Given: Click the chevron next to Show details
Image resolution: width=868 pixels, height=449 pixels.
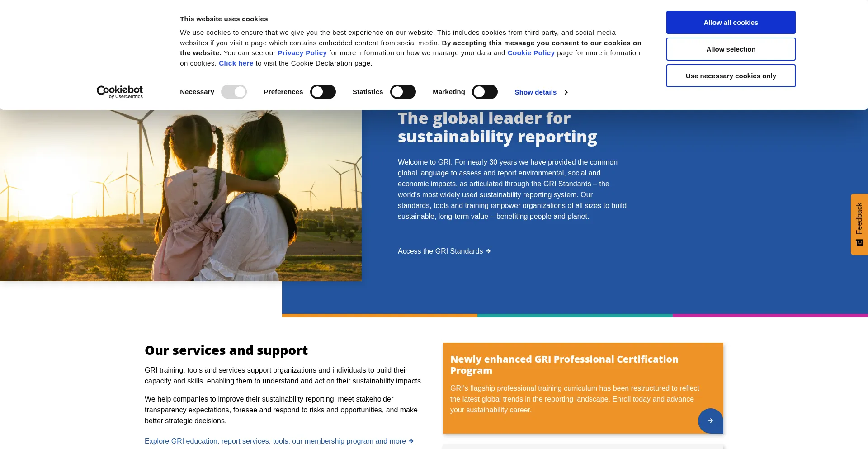Looking at the screenshot, I should click(566, 92).
